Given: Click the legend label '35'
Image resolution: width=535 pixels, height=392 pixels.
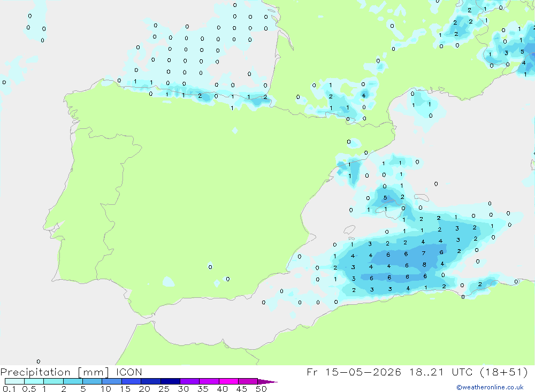Looking at the screenshot, I should point(203,389).
